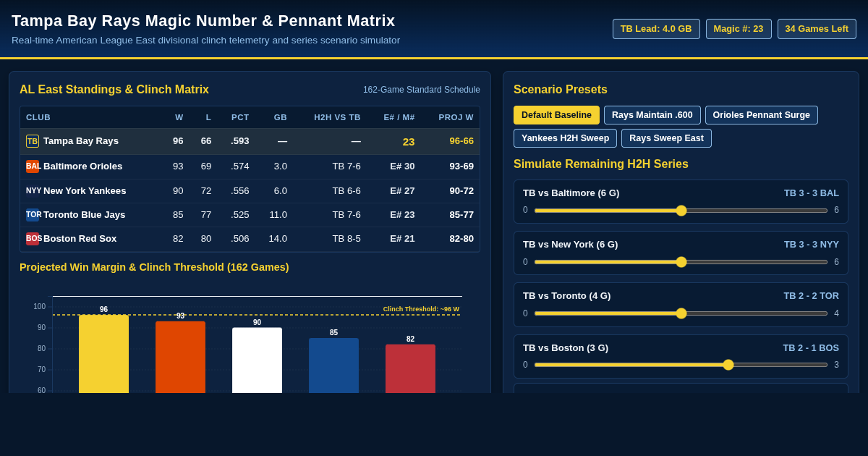The width and height of the screenshot is (868, 456).
Task: Click the CLUB column header
Action: [x=38, y=117]
